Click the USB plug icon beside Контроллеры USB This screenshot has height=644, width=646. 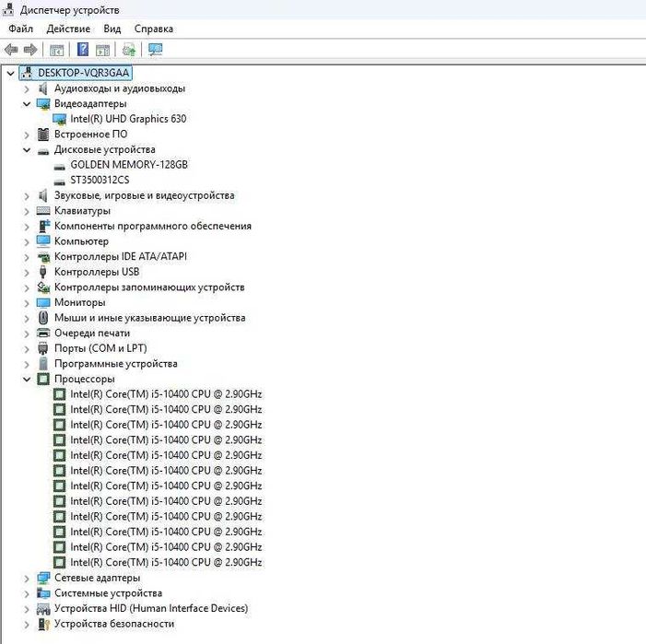point(42,272)
